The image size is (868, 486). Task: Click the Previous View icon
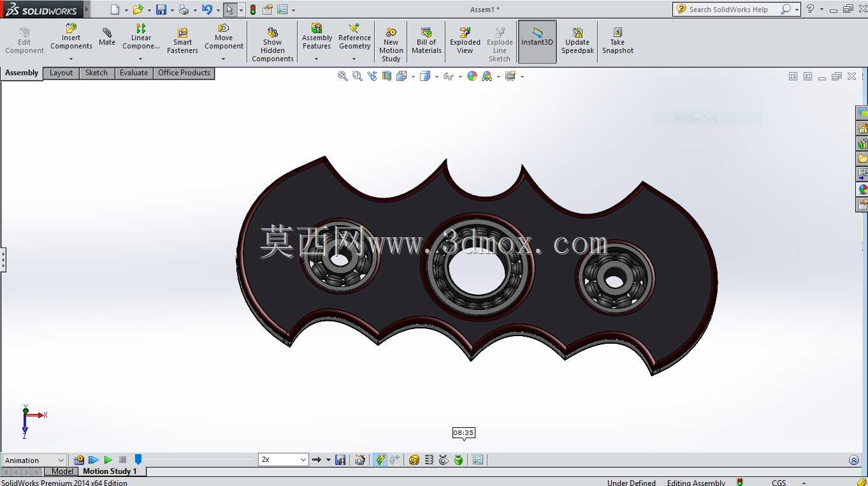[x=372, y=76]
